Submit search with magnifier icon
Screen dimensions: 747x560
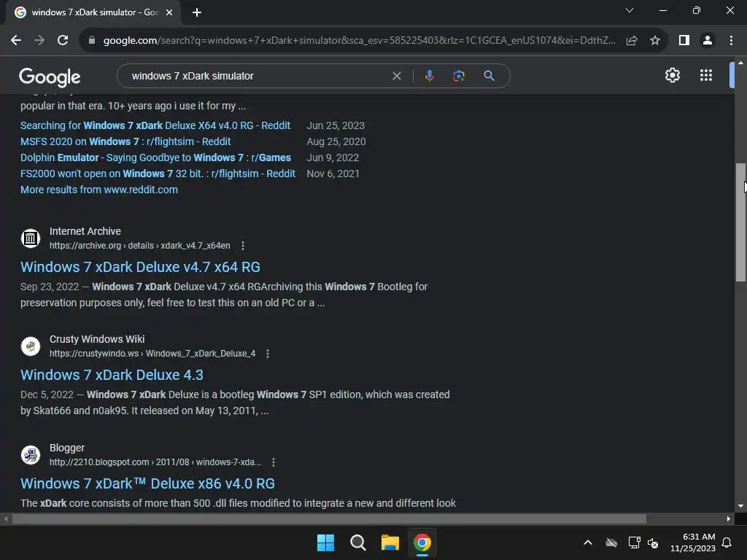point(489,76)
